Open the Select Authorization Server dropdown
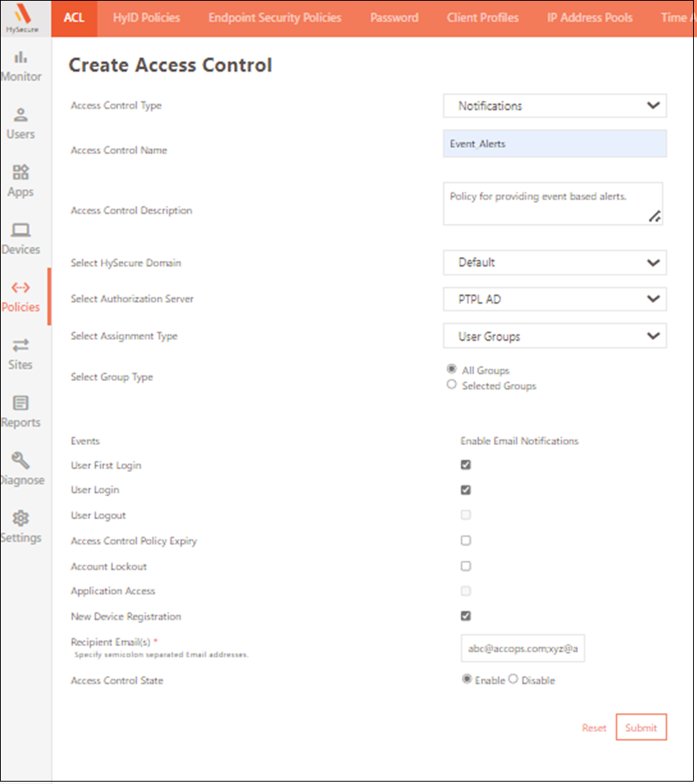 coord(554,299)
